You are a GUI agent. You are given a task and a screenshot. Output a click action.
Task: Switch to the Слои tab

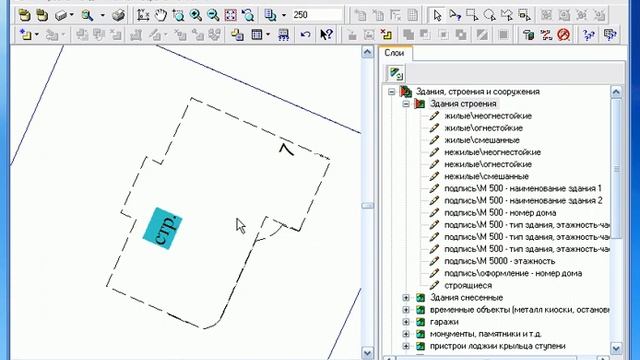(394, 53)
